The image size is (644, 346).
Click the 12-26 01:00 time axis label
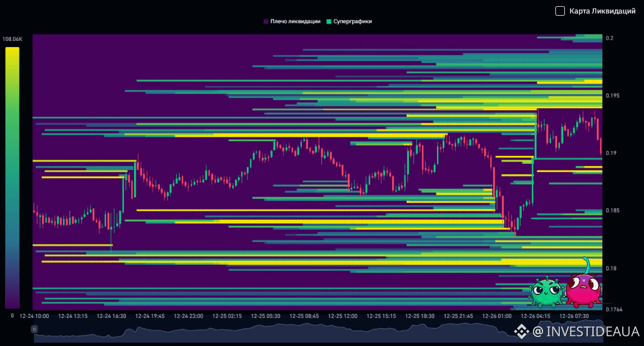[497, 316]
